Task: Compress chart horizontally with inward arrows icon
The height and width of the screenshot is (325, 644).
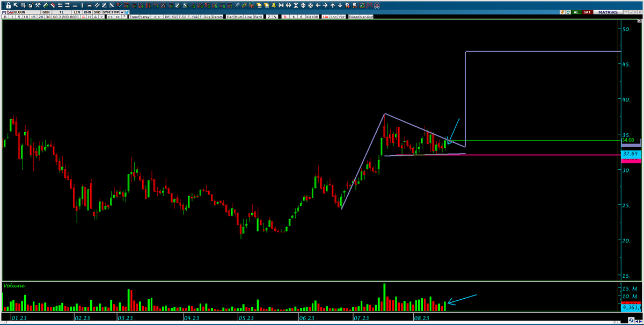Action: [281, 5]
